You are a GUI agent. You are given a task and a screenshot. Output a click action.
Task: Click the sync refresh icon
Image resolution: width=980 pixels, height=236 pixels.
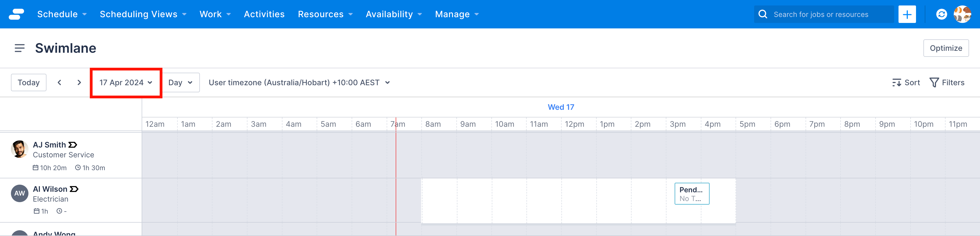point(941,14)
